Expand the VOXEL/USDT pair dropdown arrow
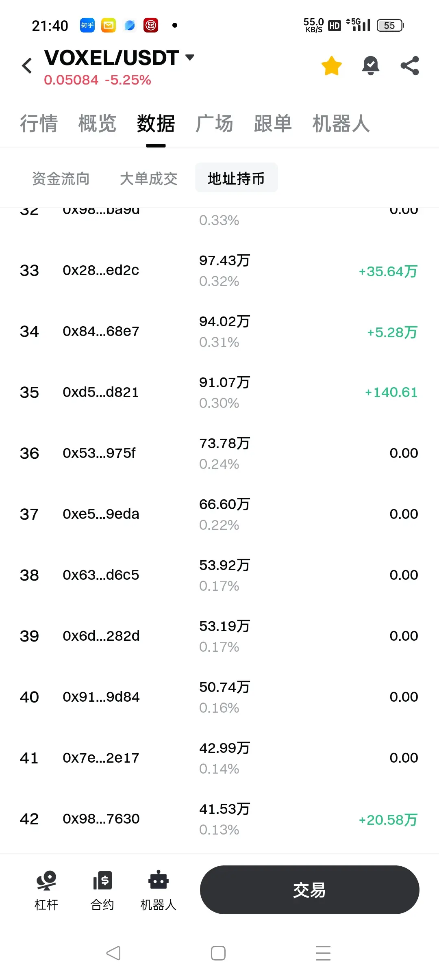439x980 pixels. pyautogui.click(x=189, y=57)
